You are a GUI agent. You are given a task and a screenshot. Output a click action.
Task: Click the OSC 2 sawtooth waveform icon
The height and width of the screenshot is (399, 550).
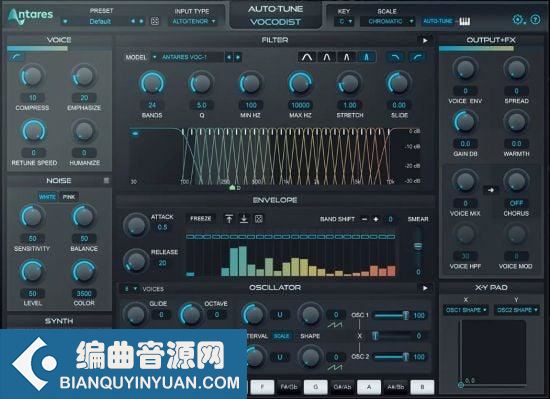click(335, 367)
